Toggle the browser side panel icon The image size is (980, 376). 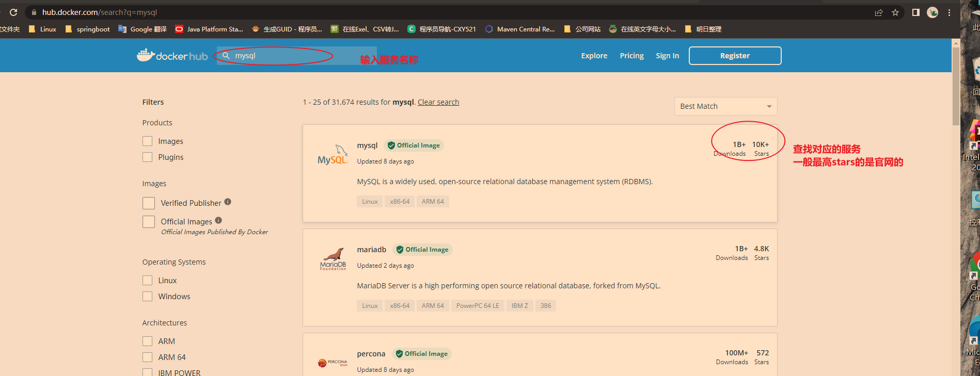point(915,12)
